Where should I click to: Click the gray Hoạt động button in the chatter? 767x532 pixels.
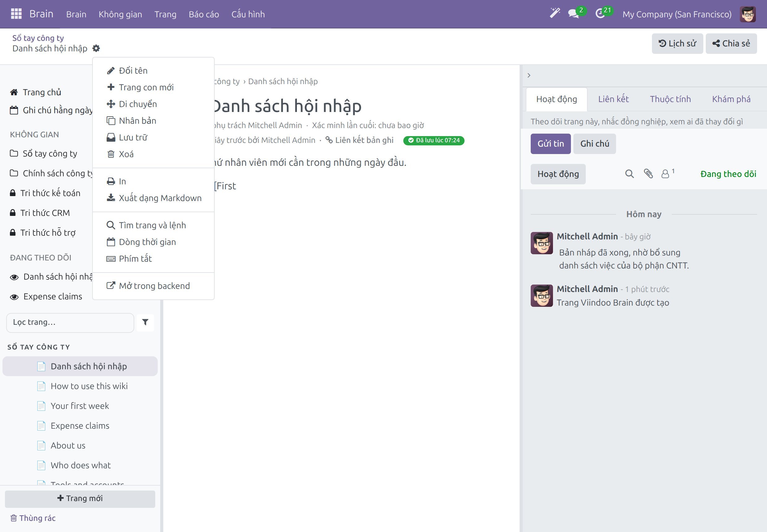[558, 174]
